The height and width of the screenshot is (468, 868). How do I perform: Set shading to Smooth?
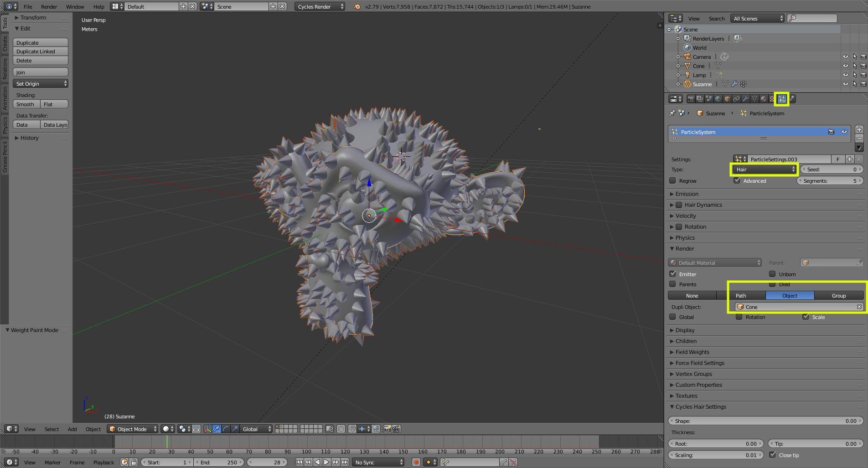(x=26, y=104)
